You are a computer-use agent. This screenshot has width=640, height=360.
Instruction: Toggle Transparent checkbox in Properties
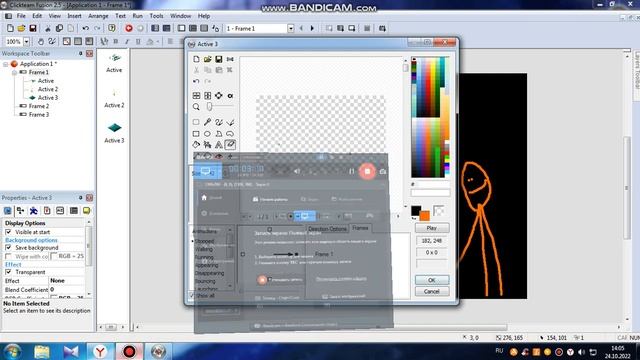[8, 272]
